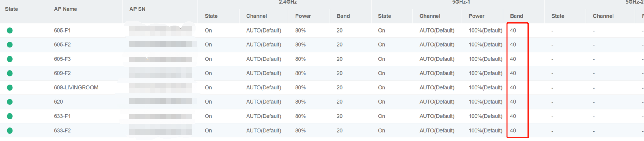Open AP named 633-F2
The width and height of the screenshot is (644, 141).
point(62,131)
